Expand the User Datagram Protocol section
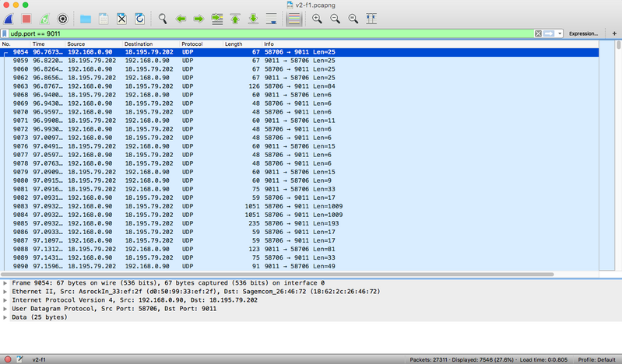This screenshot has height=364, width=622. pos(5,309)
